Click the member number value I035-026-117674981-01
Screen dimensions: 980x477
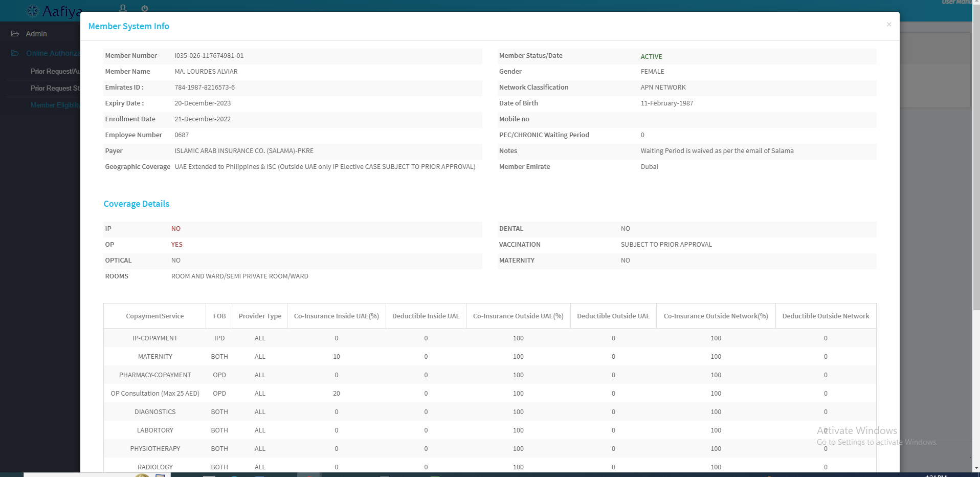pos(209,56)
